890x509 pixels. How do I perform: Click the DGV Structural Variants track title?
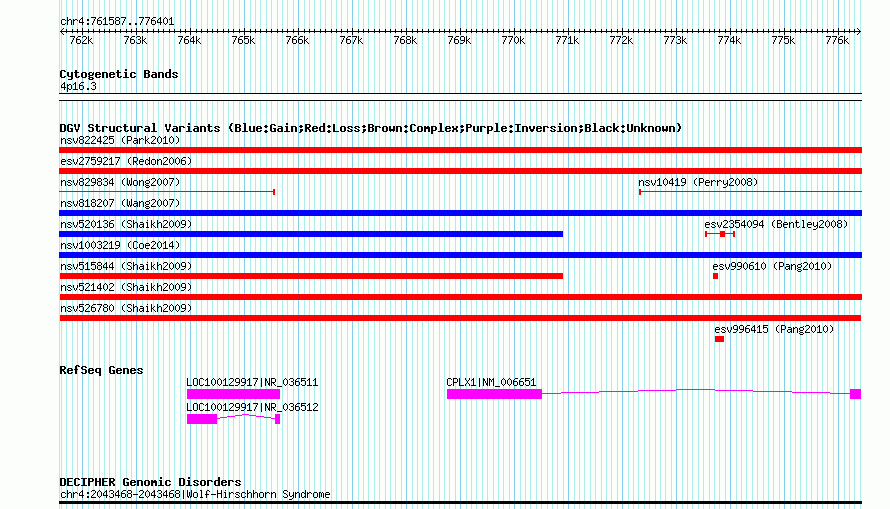coord(370,128)
